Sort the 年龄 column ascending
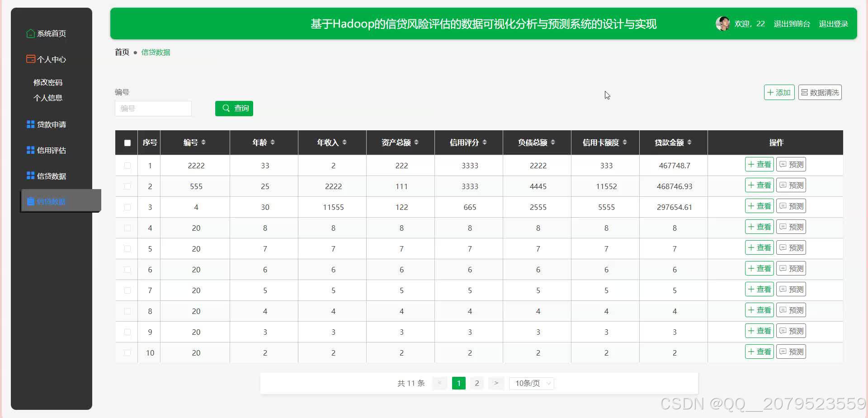Image resolution: width=868 pixels, height=418 pixels. click(x=273, y=140)
